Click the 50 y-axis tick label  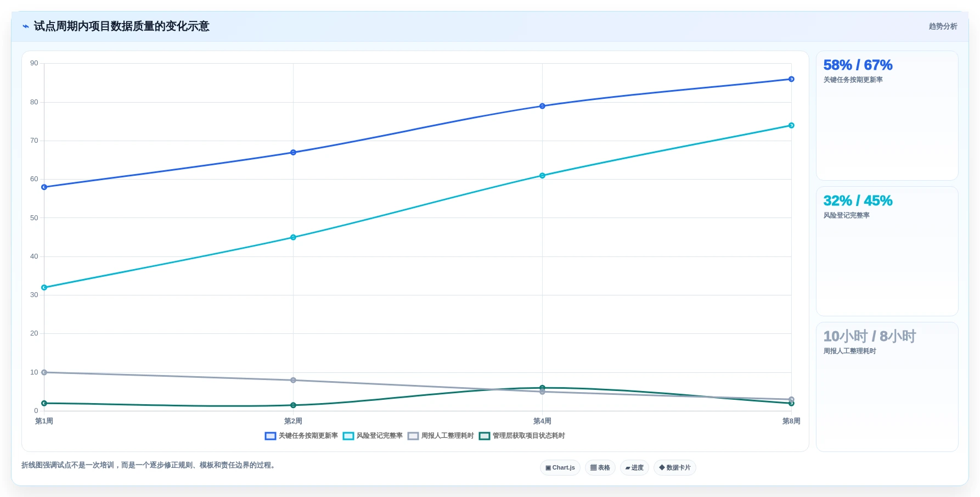pyautogui.click(x=34, y=218)
